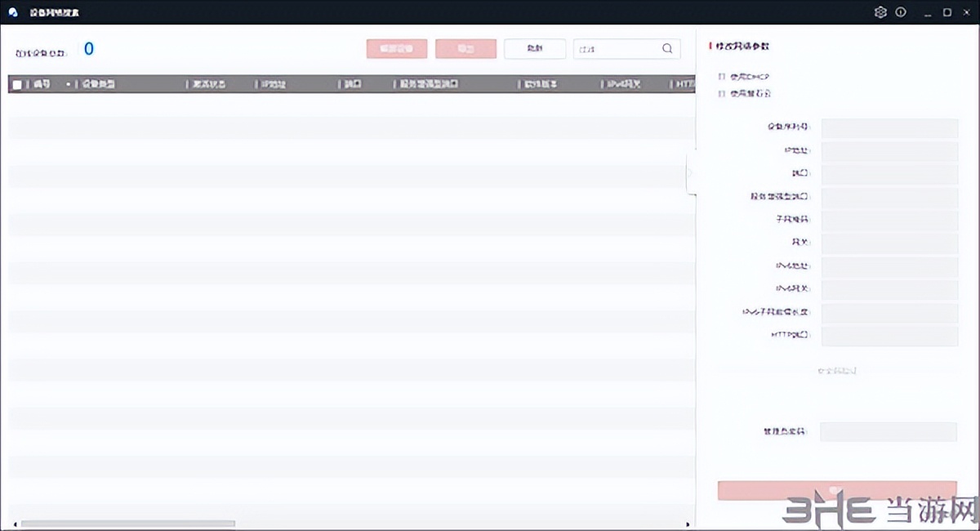Viewport: 980px width, 531px height.
Task: Enable the 使用萤石云 checkbox
Action: [722, 94]
